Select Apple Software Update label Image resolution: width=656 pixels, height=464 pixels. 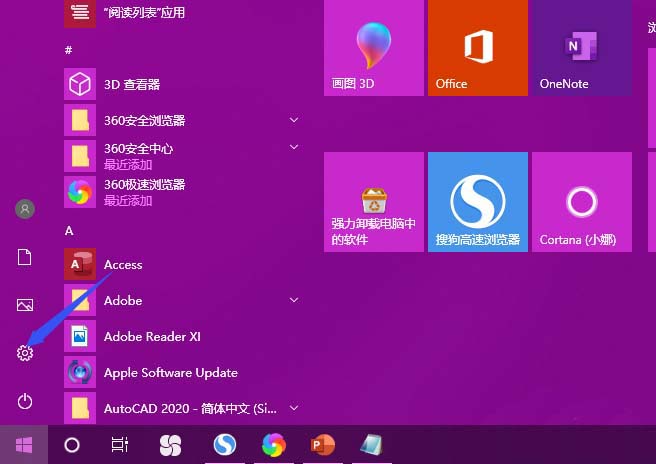171,373
